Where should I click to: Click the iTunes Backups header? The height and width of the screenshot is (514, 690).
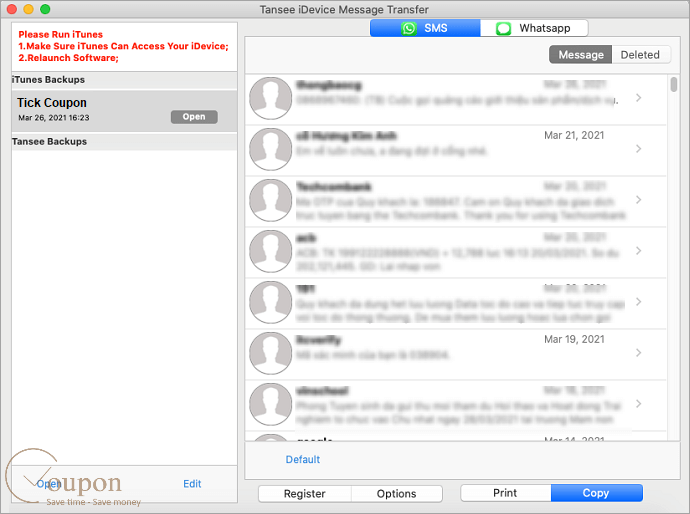[x=124, y=80]
